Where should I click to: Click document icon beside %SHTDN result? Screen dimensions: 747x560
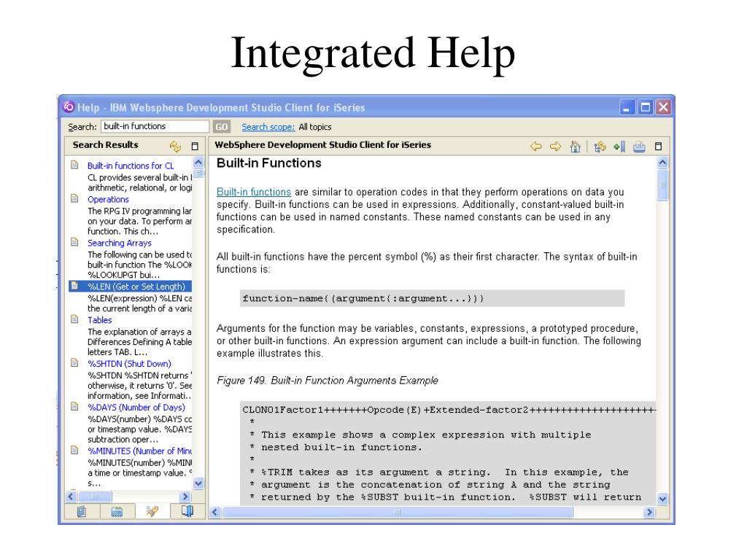[75, 363]
